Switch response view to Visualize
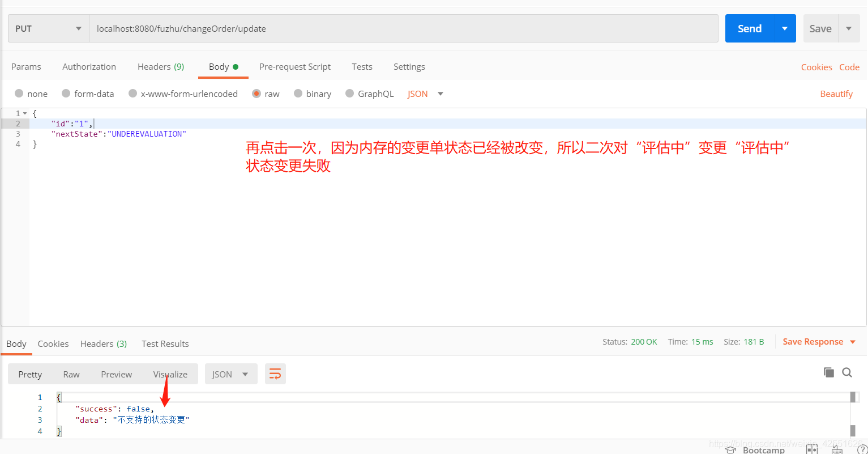This screenshot has height=454, width=868. tap(170, 374)
